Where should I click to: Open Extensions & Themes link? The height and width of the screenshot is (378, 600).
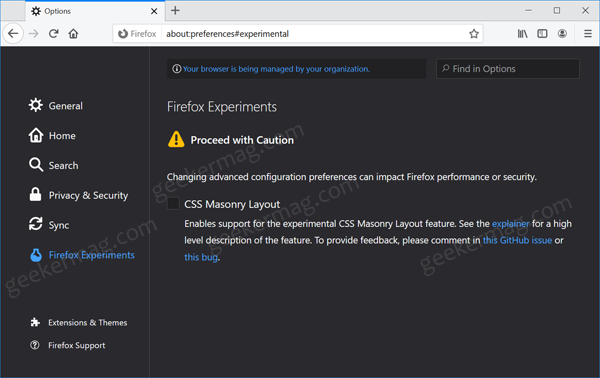(x=88, y=323)
